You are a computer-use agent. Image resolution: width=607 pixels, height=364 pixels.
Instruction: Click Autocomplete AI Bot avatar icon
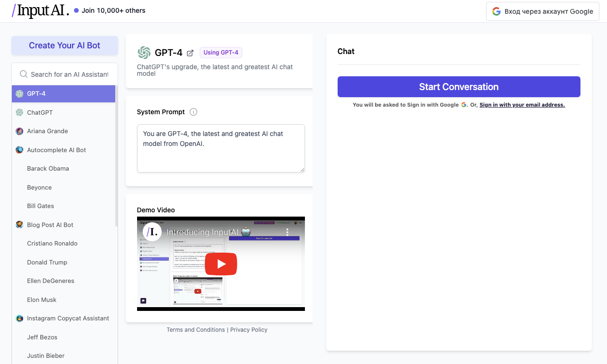click(x=19, y=150)
